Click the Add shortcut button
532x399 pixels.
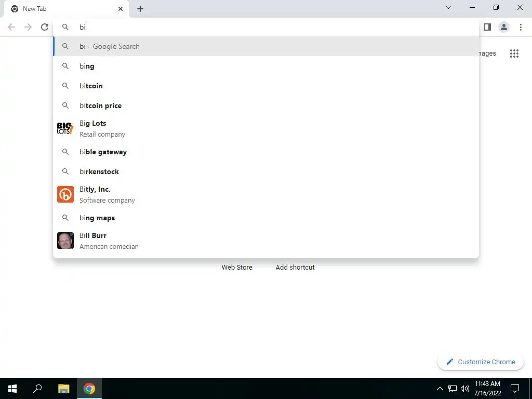click(295, 268)
